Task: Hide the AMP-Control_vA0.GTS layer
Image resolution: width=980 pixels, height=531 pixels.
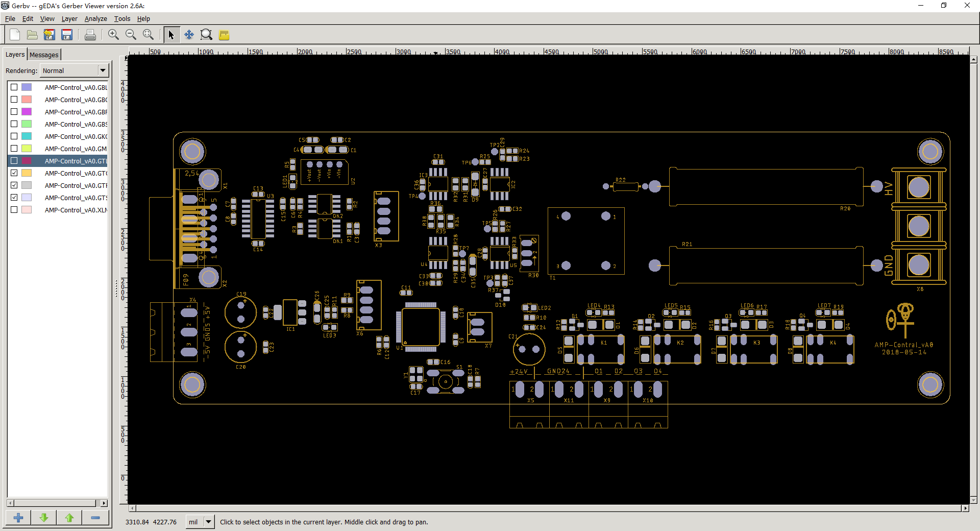Action: click(x=14, y=198)
